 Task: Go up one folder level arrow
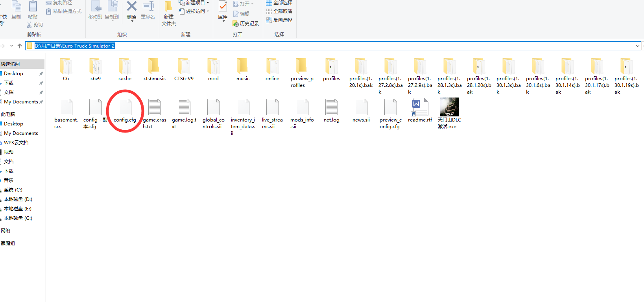20,46
